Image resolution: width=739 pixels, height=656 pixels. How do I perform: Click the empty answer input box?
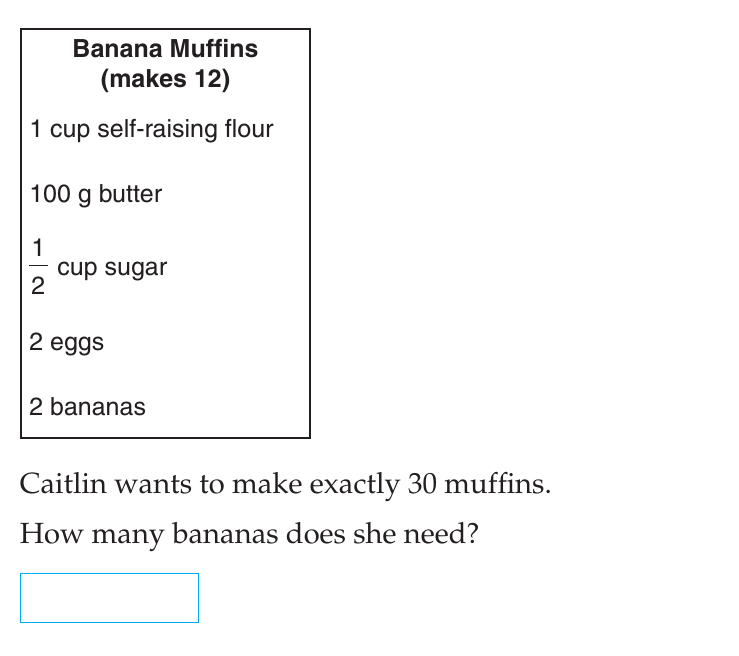click(109, 598)
